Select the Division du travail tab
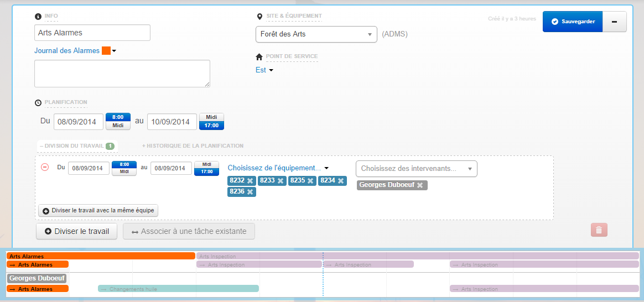644x302 pixels. coord(76,146)
